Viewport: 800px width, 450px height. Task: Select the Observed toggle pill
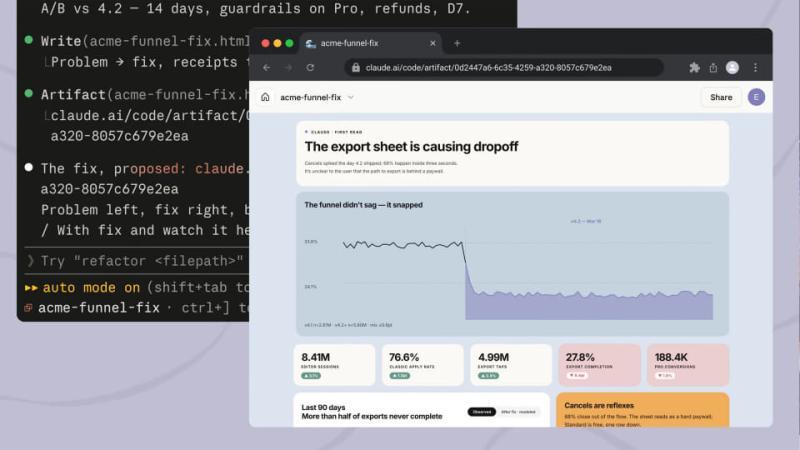point(481,412)
